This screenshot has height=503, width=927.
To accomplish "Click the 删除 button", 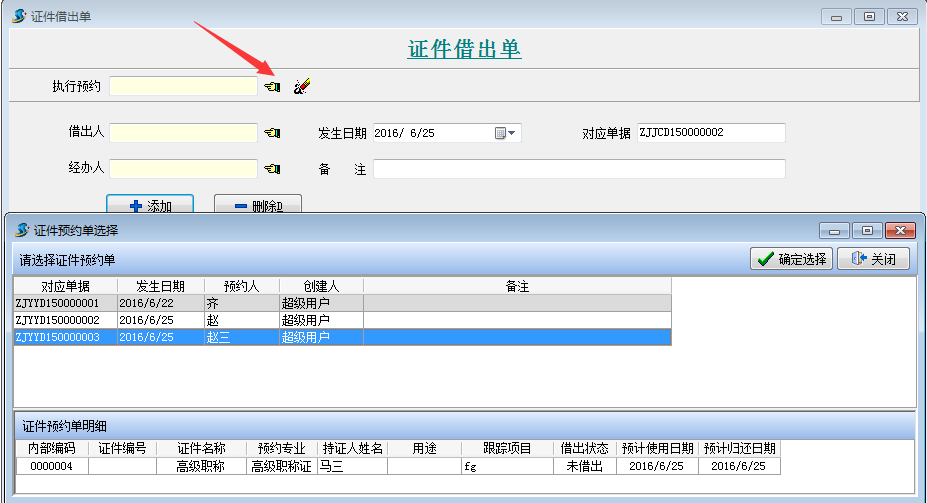I will point(257,206).
